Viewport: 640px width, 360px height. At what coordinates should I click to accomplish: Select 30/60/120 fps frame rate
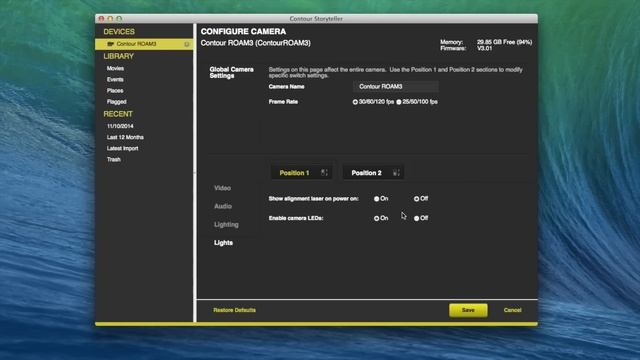[355, 102]
